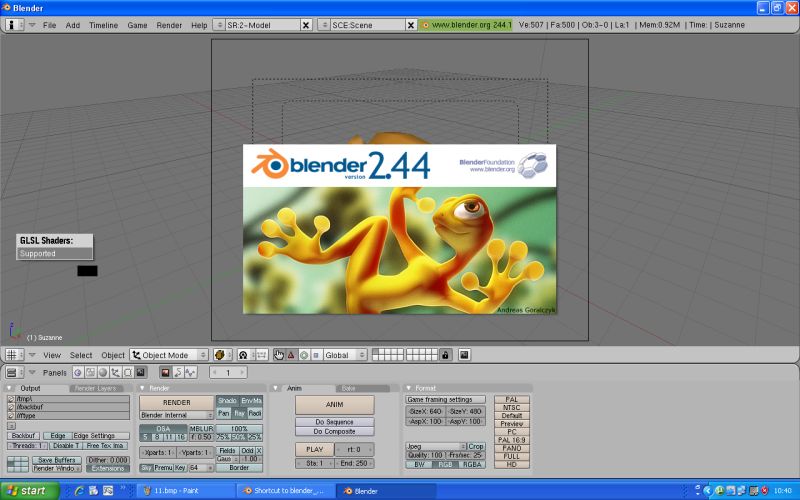800x500 pixels.
Task: Click the ANIM button
Action: tap(334, 405)
